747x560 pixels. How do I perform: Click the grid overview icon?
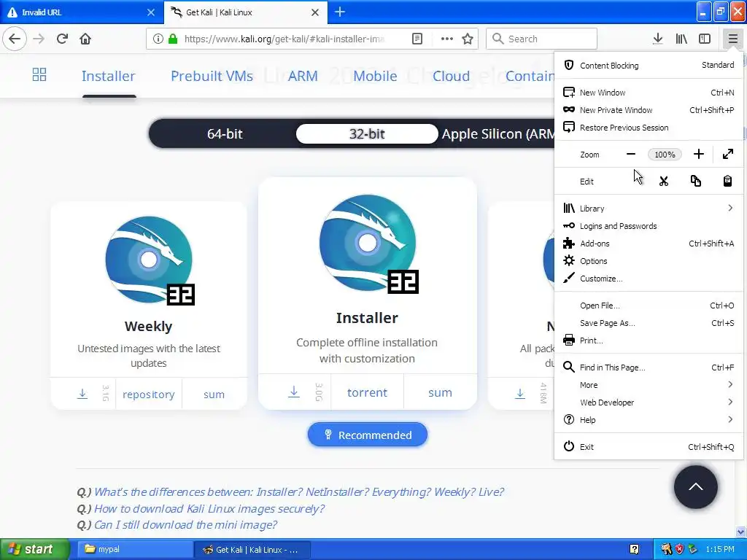(39, 74)
